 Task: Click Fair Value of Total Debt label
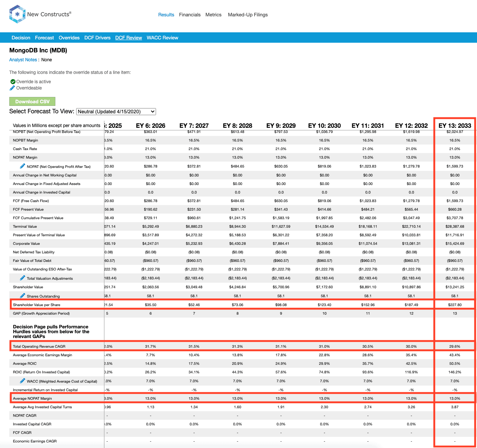coord(32,261)
